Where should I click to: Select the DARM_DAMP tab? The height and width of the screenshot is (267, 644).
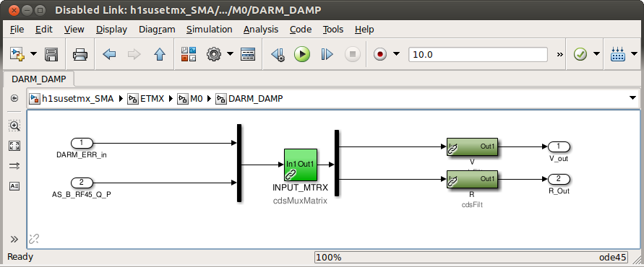click(38, 79)
